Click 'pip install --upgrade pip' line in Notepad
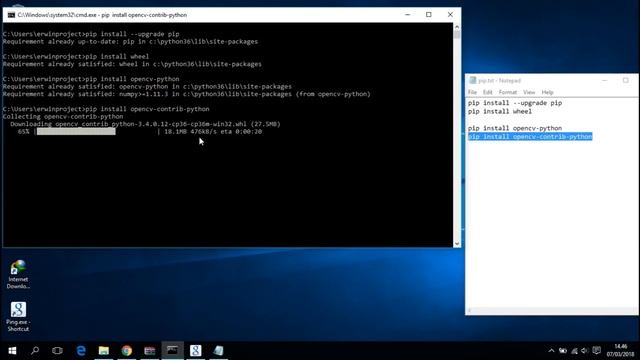The image size is (640, 360). click(515, 103)
